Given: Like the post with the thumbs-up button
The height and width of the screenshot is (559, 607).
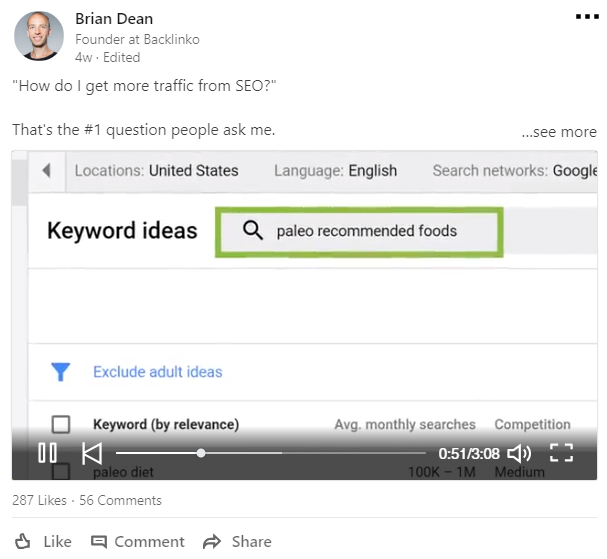Looking at the screenshot, I should [43, 541].
